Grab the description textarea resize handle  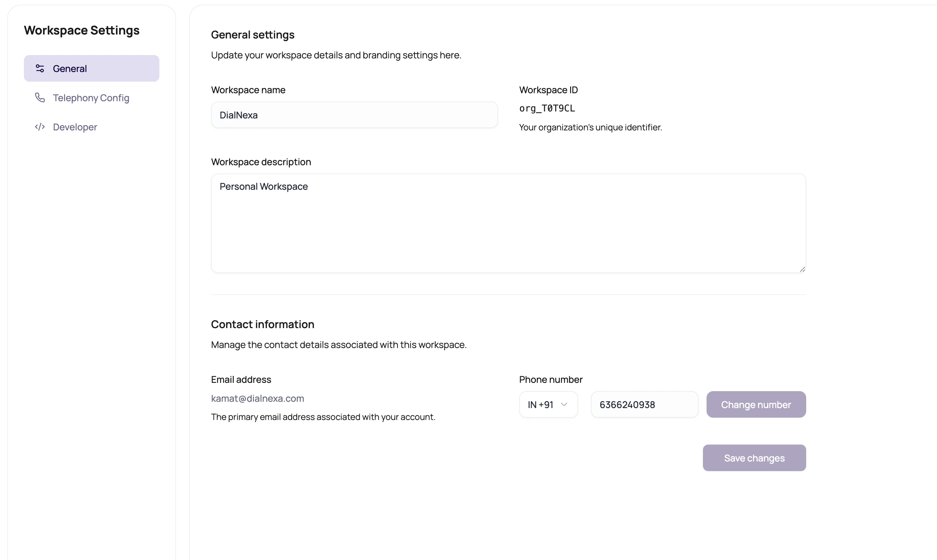802,269
